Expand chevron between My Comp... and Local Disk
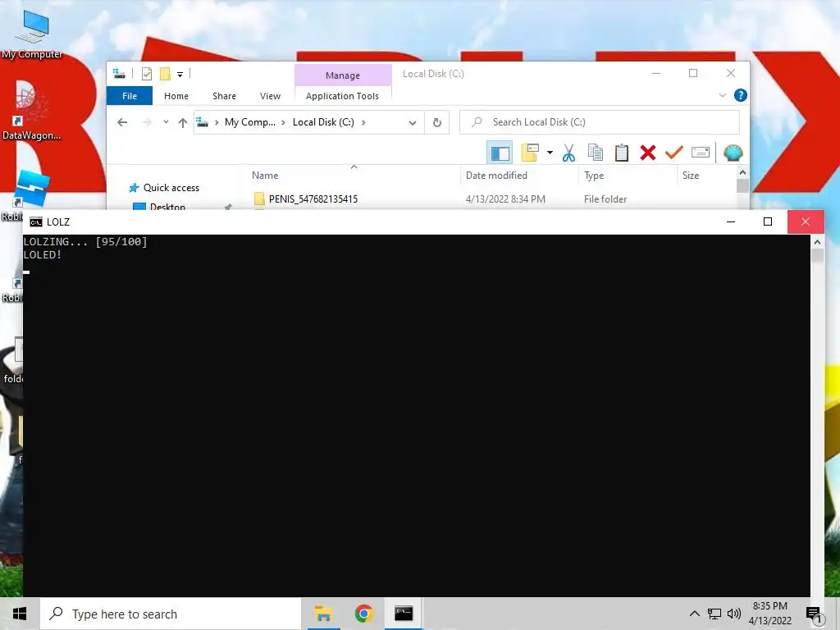Screen dimensions: 840x630 pos(283,122)
